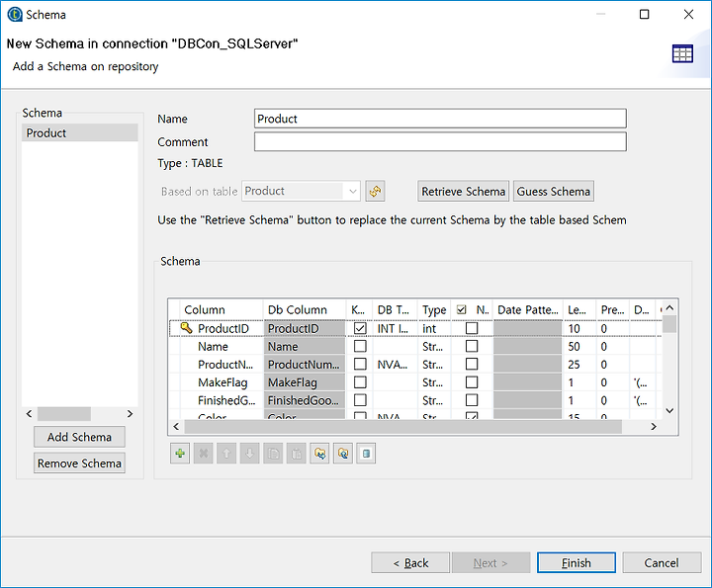Go Back to previous wizard page
712x588 pixels.
point(410,562)
